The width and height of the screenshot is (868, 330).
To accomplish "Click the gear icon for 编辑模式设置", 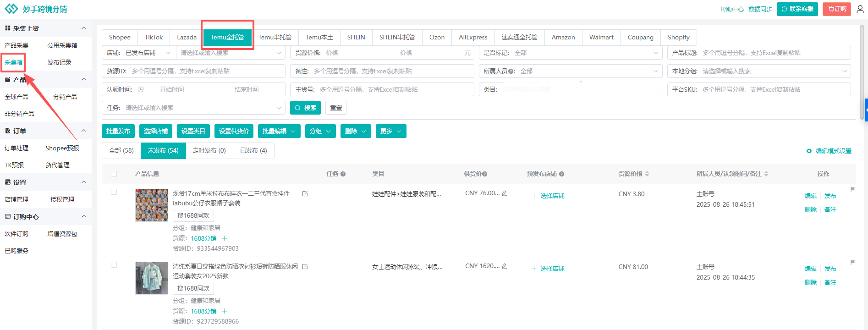I will coord(809,151).
